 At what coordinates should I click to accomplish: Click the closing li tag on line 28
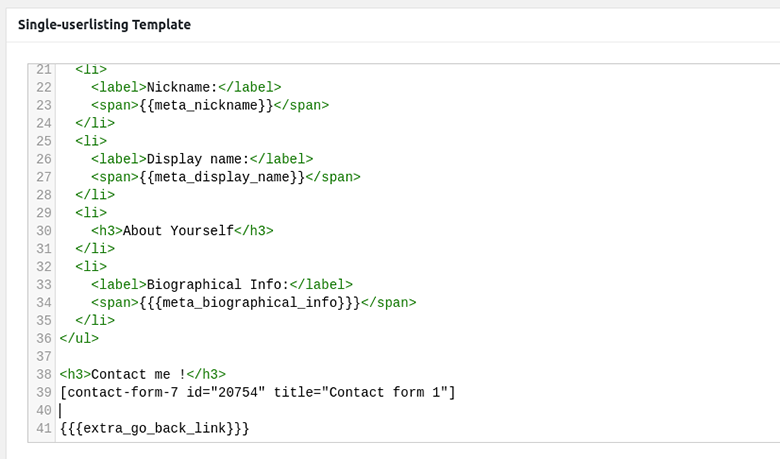coord(95,195)
